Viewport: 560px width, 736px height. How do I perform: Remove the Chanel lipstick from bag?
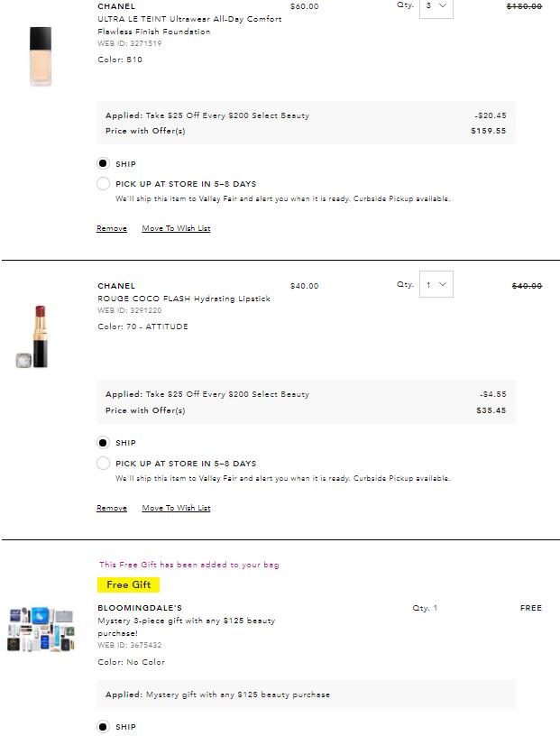tap(112, 508)
